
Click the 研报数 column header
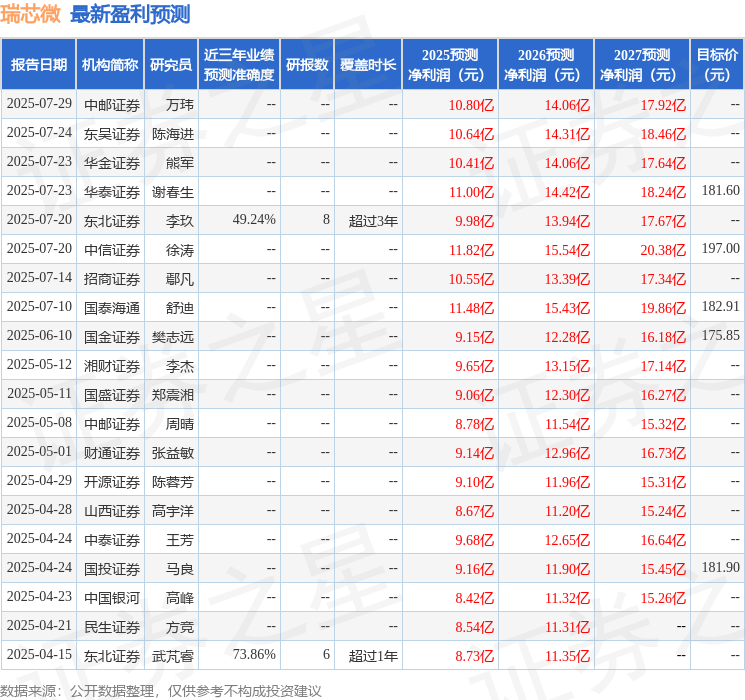[x=307, y=65]
